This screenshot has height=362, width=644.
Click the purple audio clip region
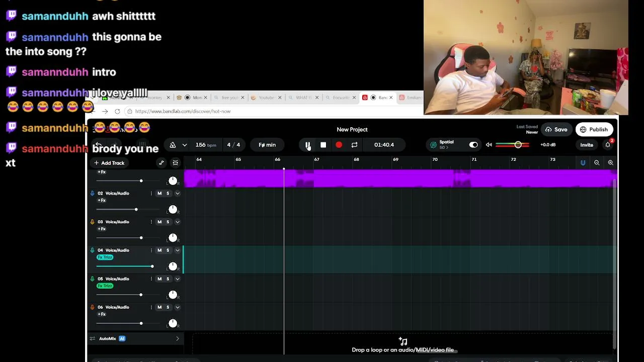pyautogui.click(x=399, y=178)
